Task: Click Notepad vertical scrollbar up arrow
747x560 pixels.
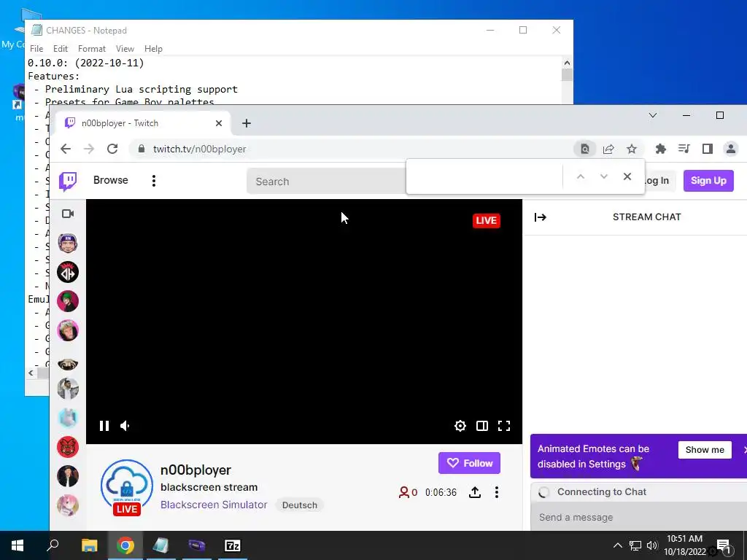Action: pos(567,63)
